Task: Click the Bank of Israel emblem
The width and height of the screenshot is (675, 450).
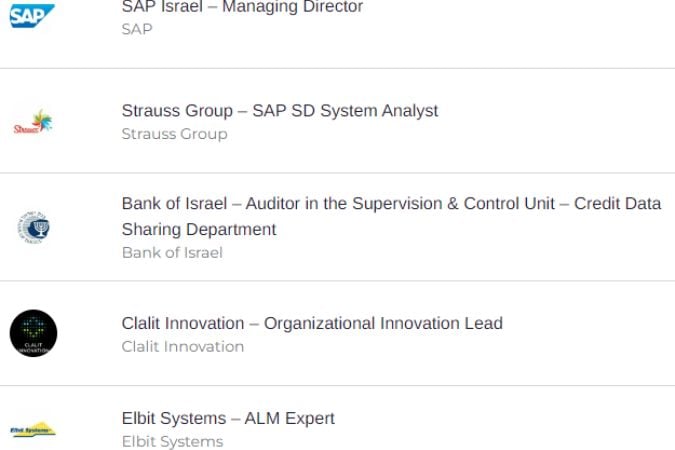Action: click(x=34, y=227)
